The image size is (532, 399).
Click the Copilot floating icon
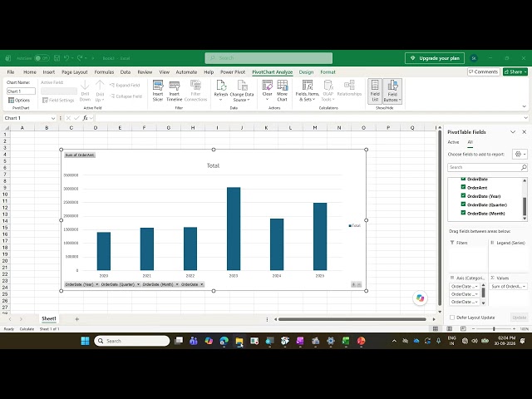[420, 298]
